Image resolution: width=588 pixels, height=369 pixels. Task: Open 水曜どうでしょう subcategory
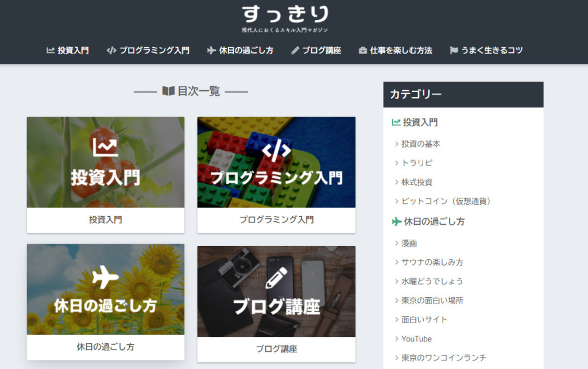click(x=432, y=281)
